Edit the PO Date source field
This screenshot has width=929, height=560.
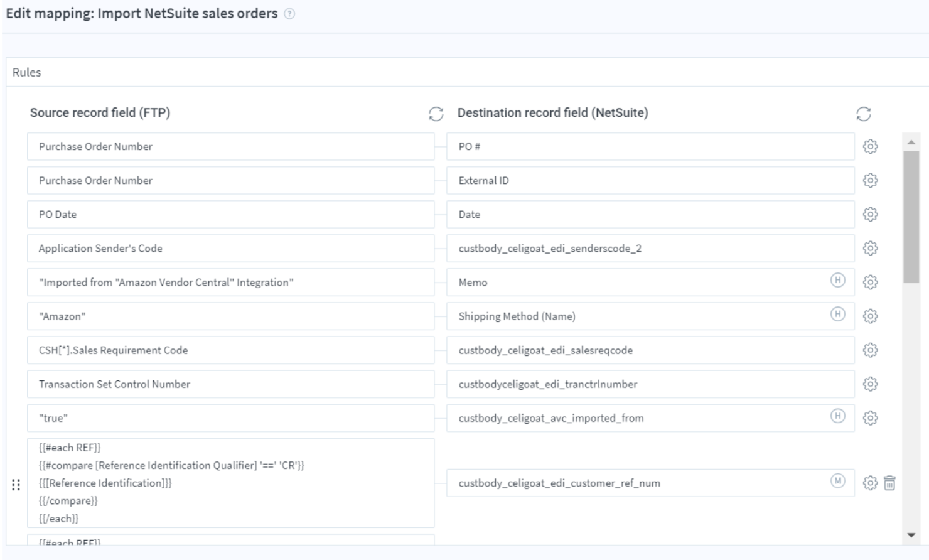[230, 214]
